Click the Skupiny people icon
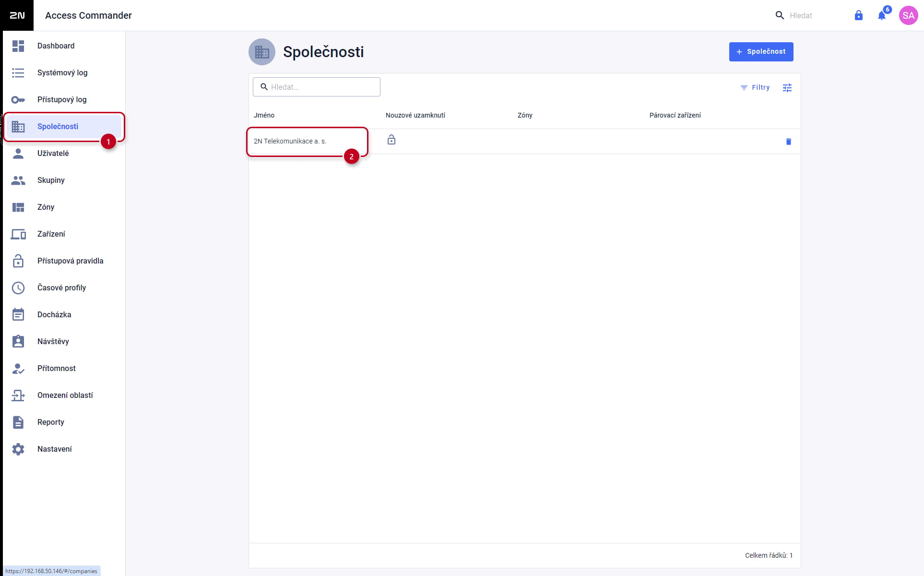The width and height of the screenshot is (924, 576). click(18, 180)
